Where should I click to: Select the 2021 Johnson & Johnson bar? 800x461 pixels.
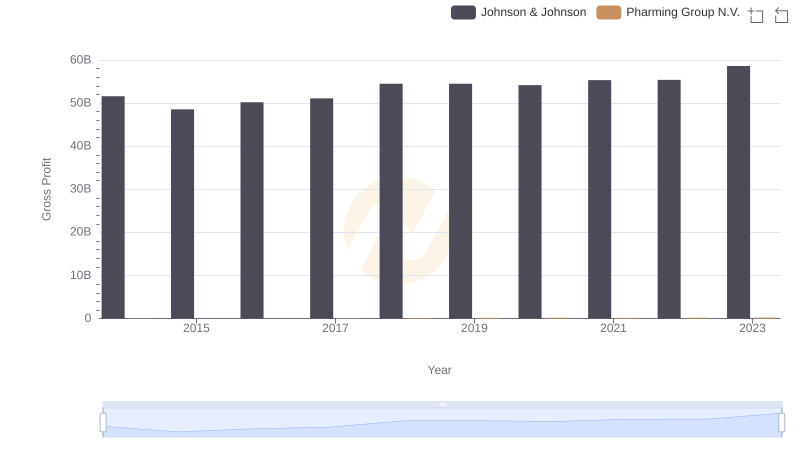[x=599, y=199]
